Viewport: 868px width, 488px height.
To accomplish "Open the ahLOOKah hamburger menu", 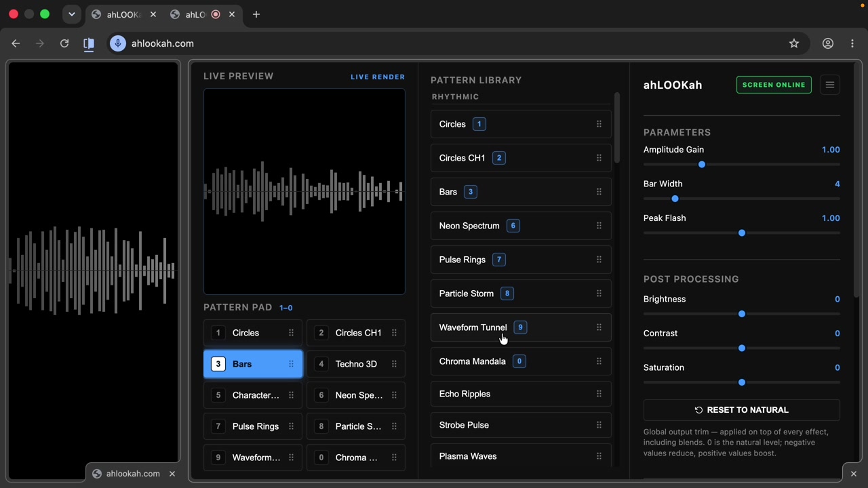I will tap(830, 85).
